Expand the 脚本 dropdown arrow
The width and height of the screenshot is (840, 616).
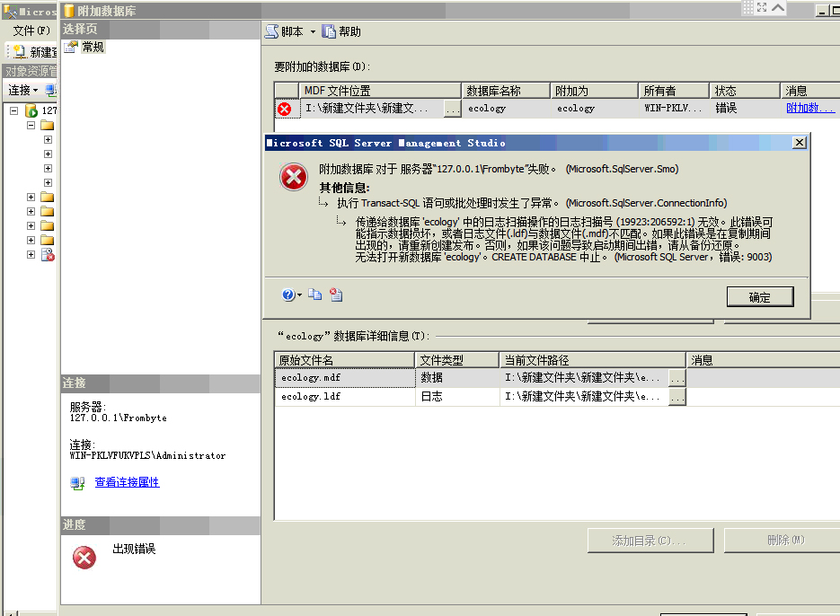tap(313, 31)
